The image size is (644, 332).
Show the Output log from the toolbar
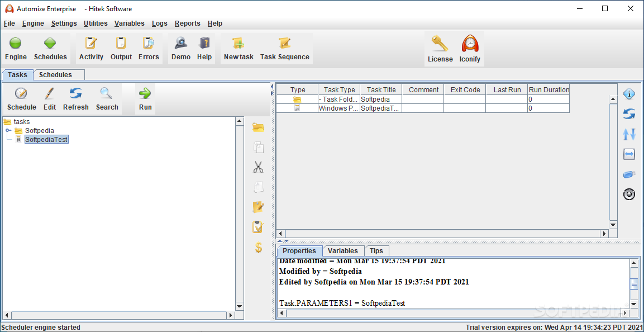click(x=121, y=49)
